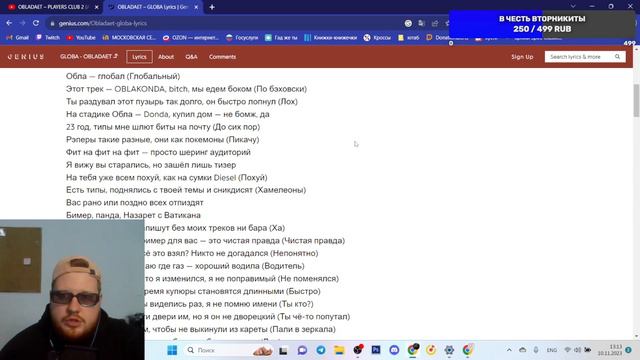Open a new browser tab
The image size is (640, 360).
pos(212,7)
